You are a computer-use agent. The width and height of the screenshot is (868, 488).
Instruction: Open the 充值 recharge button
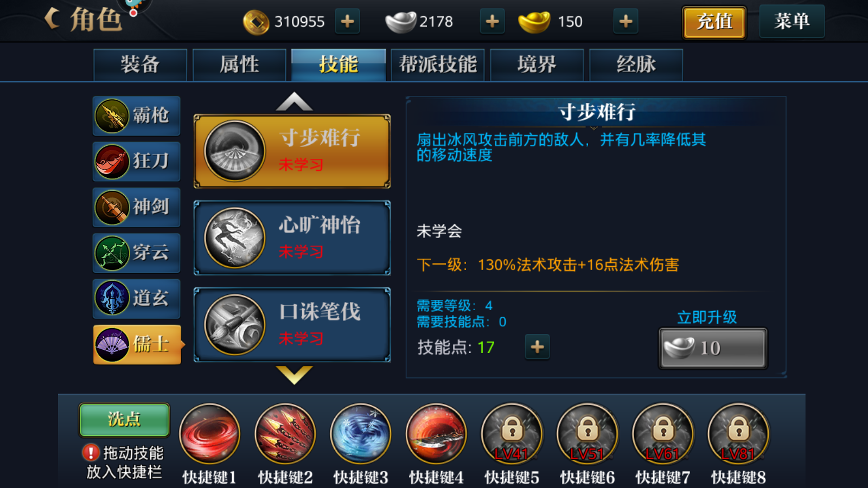pyautogui.click(x=714, y=22)
